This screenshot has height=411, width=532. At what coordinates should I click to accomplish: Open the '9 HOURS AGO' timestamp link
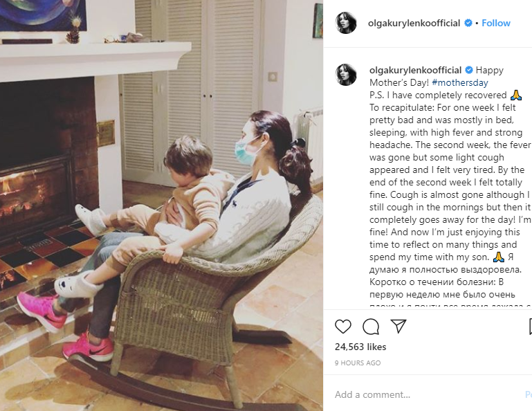pyautogui.click(x=358, y=363)
